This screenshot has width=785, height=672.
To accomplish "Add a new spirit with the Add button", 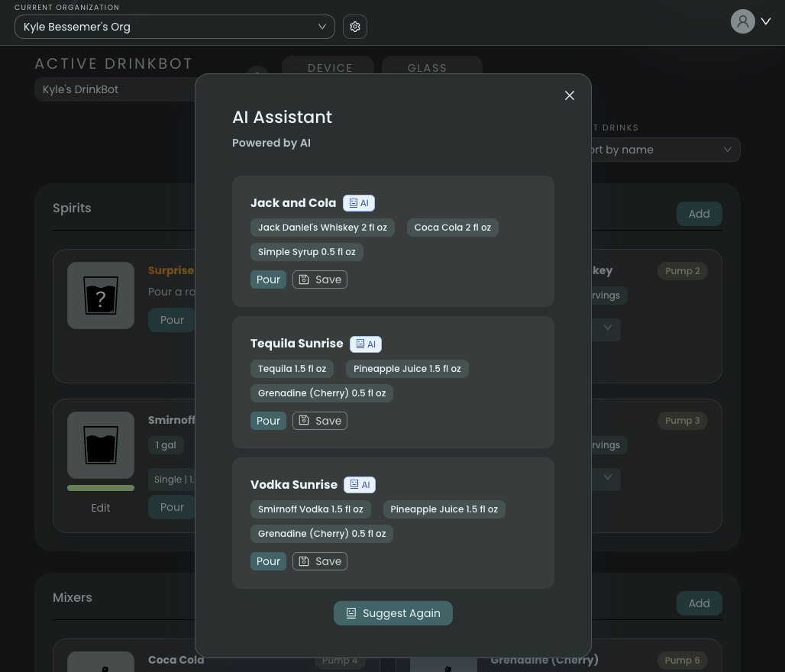I will pyautogui.click(x=699, y=214).
